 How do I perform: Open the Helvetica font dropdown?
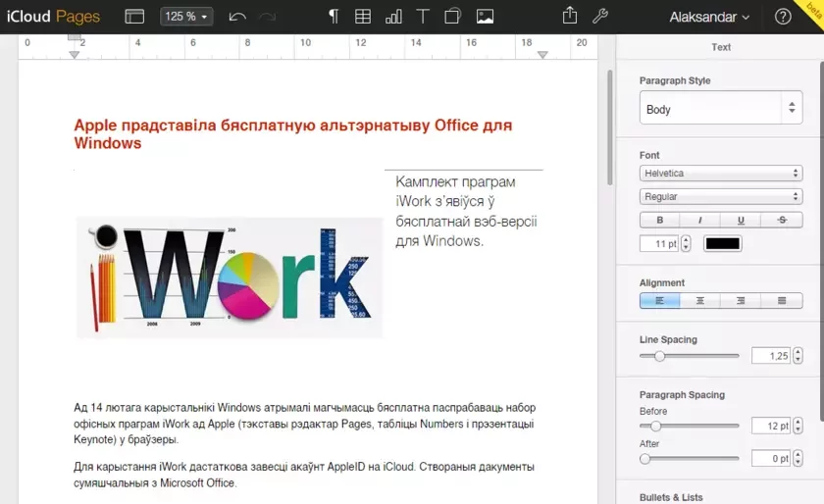(x=721, y=174)
